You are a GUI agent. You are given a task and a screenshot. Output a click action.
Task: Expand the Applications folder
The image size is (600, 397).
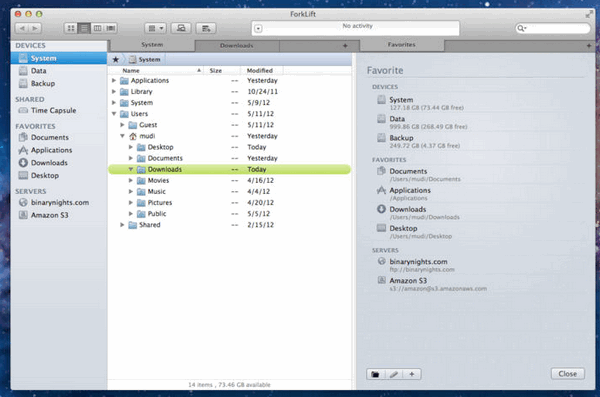pos(114,80)
